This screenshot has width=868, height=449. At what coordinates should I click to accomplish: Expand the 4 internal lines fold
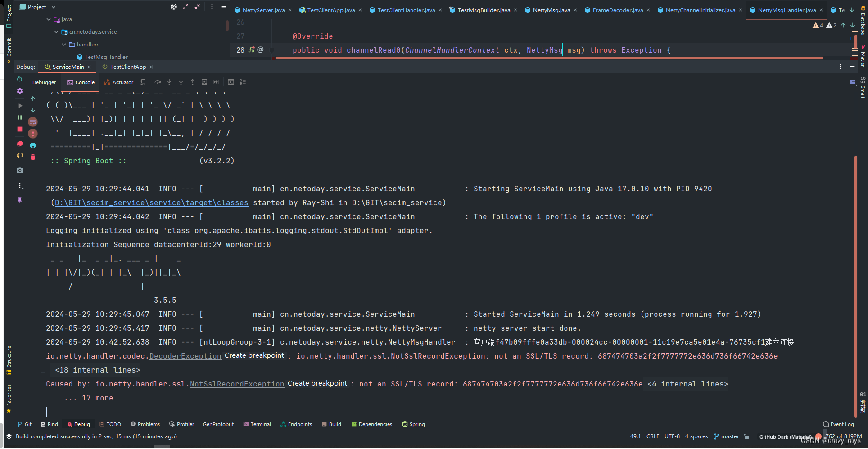(687, 384)
